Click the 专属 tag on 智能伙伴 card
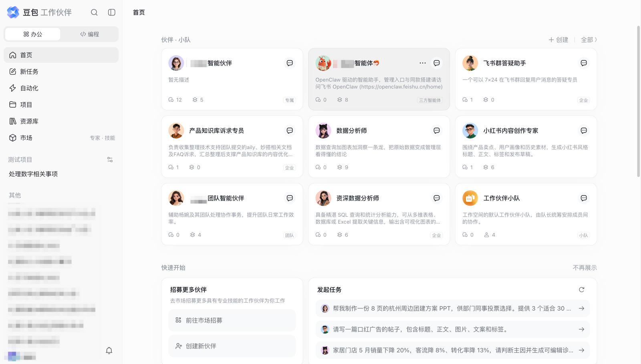Screen dimensions: 641x364 point(290,100)
